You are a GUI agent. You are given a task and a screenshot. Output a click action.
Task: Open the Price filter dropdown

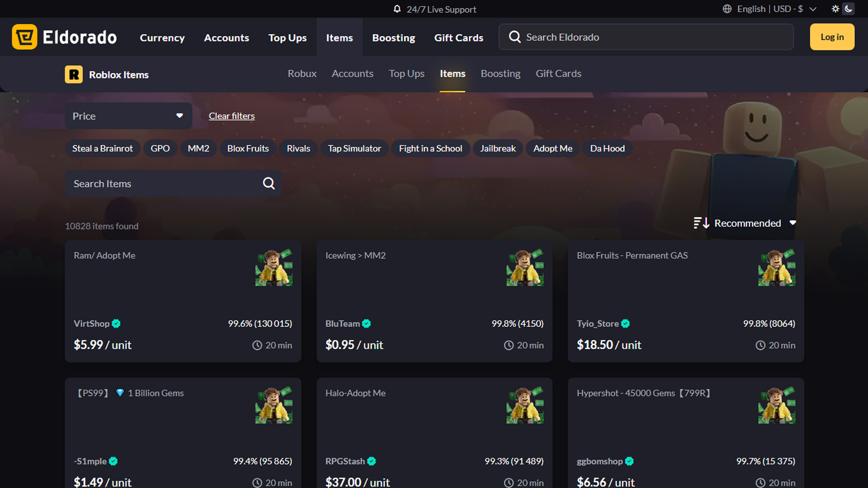[x=128, y=116]
